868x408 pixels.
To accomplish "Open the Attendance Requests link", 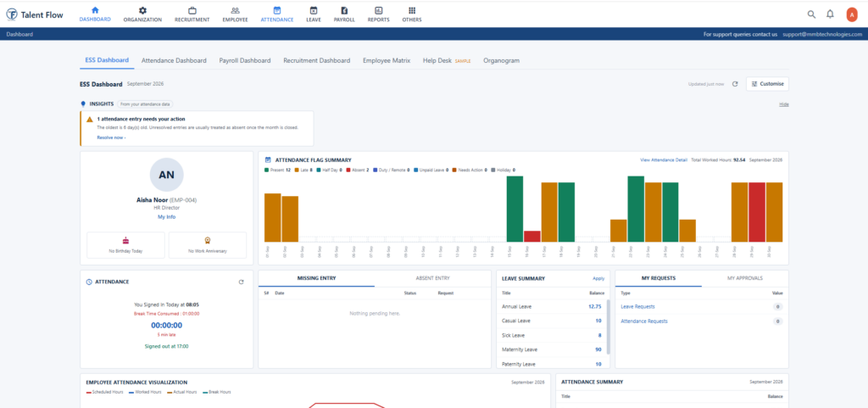I will [644, 321].
